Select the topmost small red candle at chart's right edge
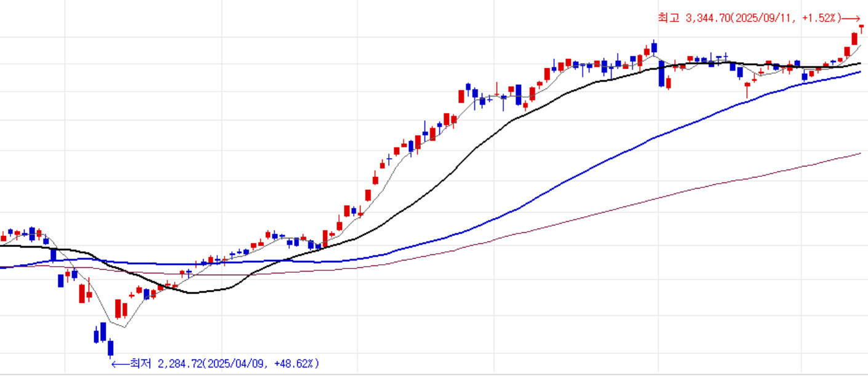Screen dimensions: 868x376 (x=861, y=28)
